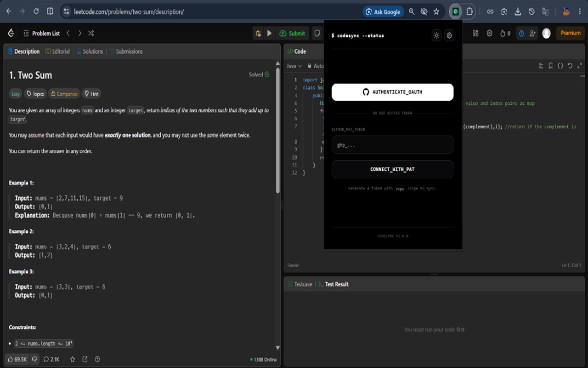The height and width of the screenshot is (368, 588).
Task: Click the description panel vertical scrollbar
Action: (x=277, y=132)
